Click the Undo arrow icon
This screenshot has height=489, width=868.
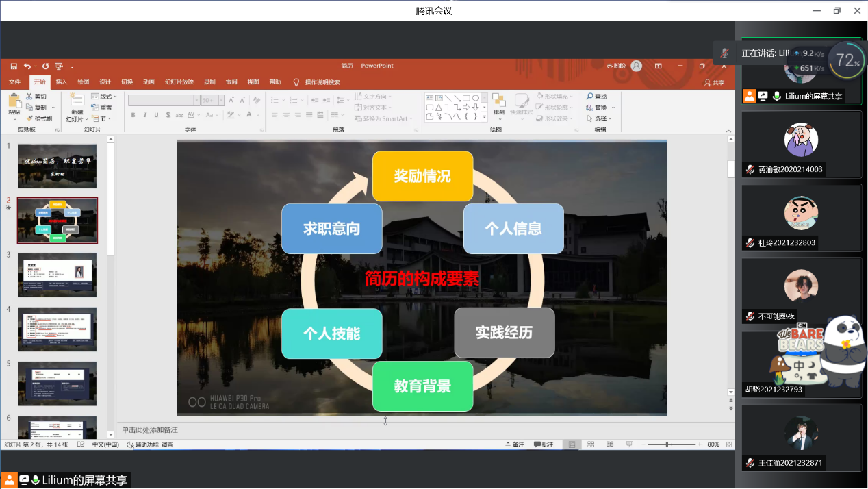pyautogui.click(x=27, y=66)
